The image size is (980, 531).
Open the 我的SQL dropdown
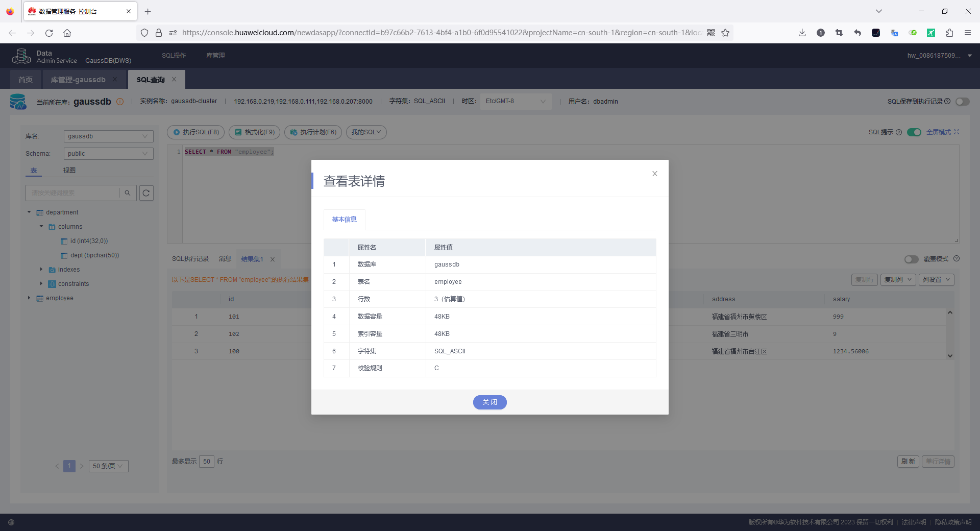pos(366,132)
